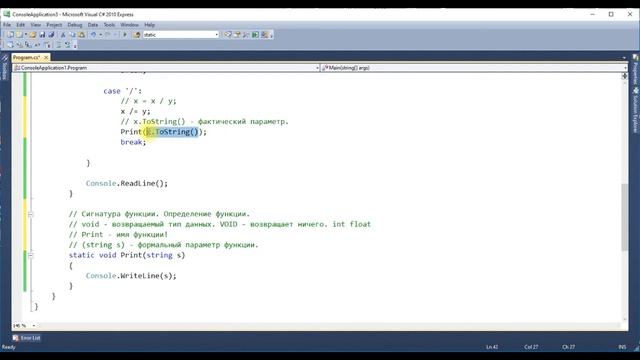640x360 pixels.
Task: Click the Uncomment selected lines icon
Action: (x=67, y=45)
